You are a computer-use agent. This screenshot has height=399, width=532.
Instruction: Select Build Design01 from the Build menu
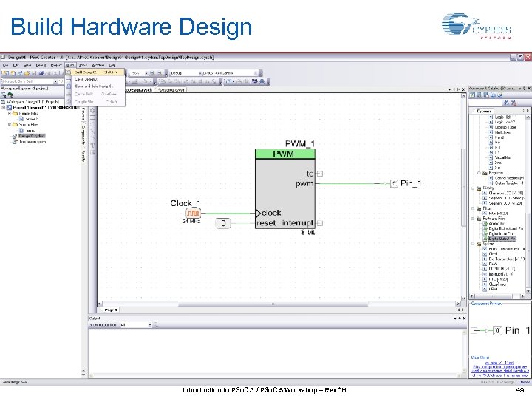(x=96, y=72)
